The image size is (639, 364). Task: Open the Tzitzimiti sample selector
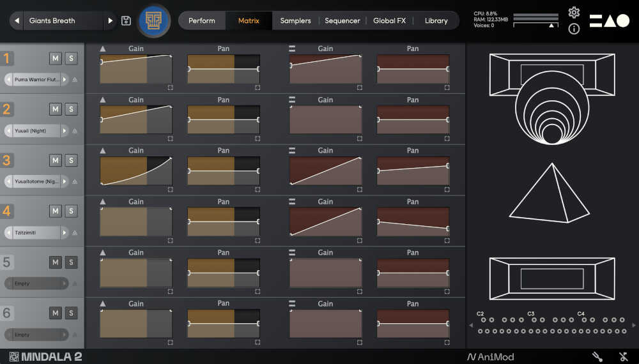point(35,233)
